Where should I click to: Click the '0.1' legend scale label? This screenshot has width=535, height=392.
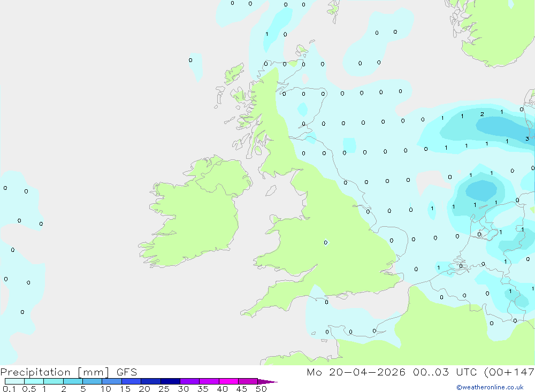(9, 389)
